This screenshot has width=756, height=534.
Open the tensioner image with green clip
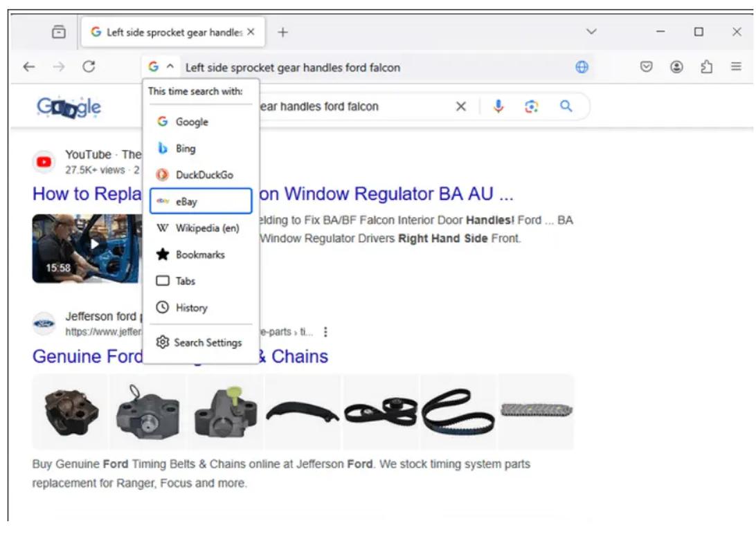click(226, 412)
